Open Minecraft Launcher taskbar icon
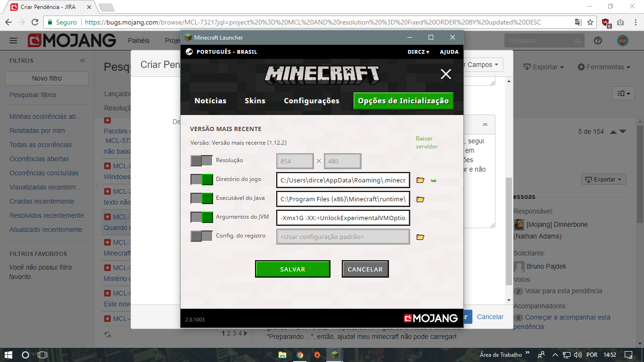 coord(334,355)
